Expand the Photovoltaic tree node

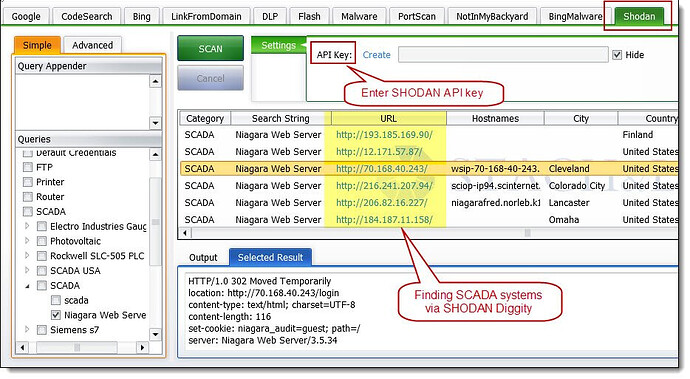[x=27, y=241]
